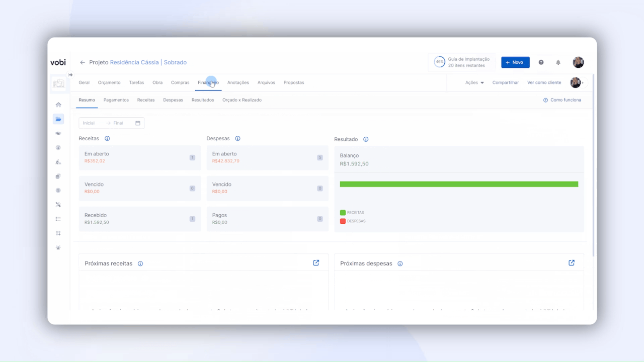The image size is (644, 362).
Task: Open the grid-plus apps sidebar icon
Action: point(58,233)
